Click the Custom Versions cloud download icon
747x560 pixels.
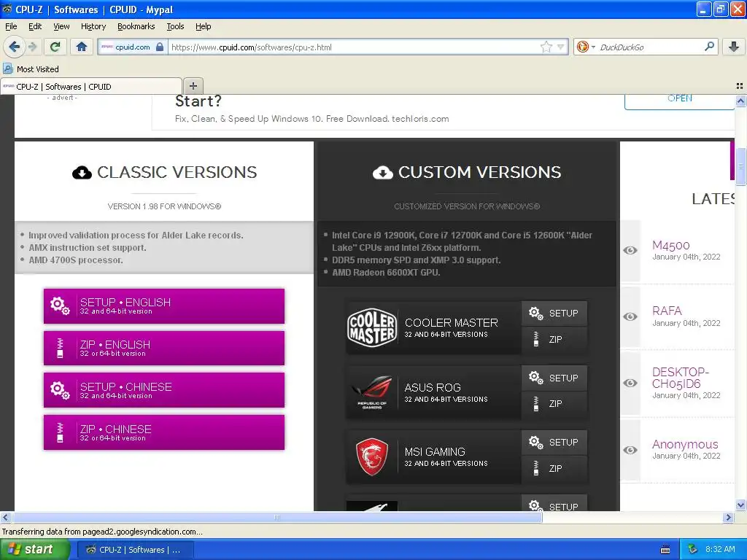click(382, 172)
